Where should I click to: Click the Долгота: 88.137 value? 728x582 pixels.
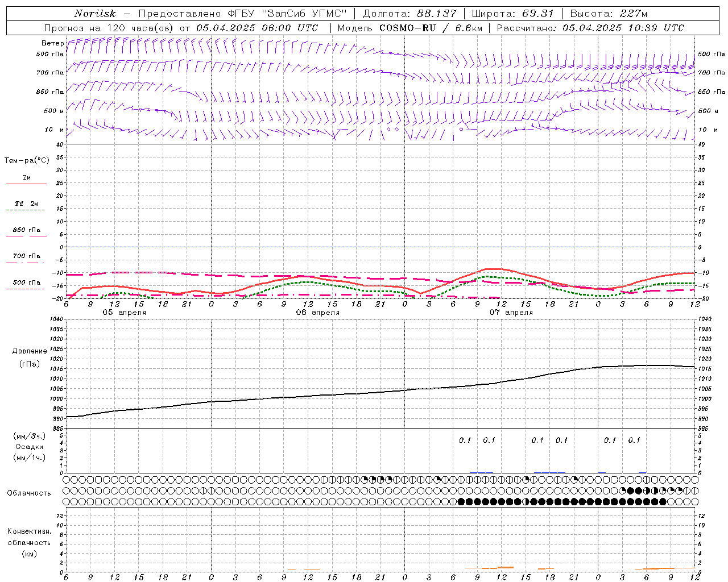[x=409, y=14]
